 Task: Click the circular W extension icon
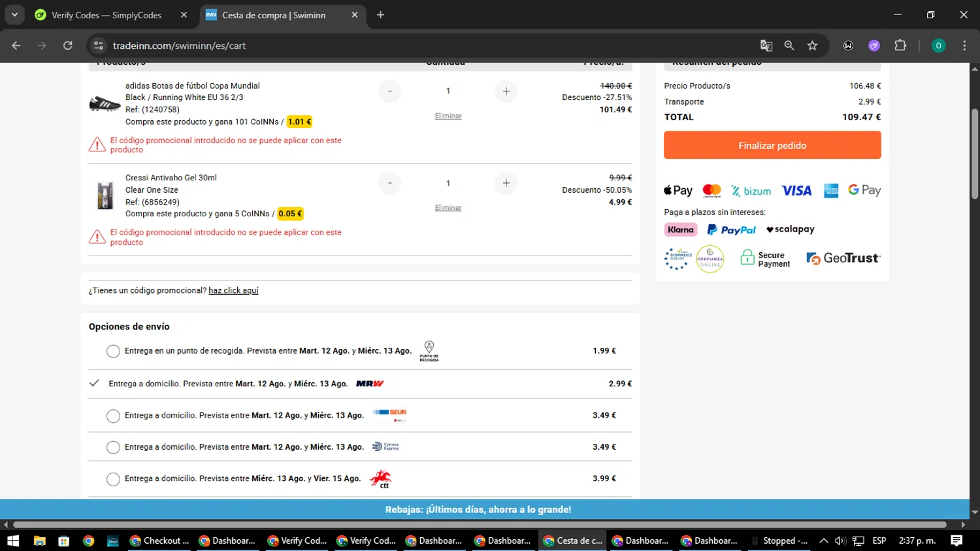click(x=848, y=46)
